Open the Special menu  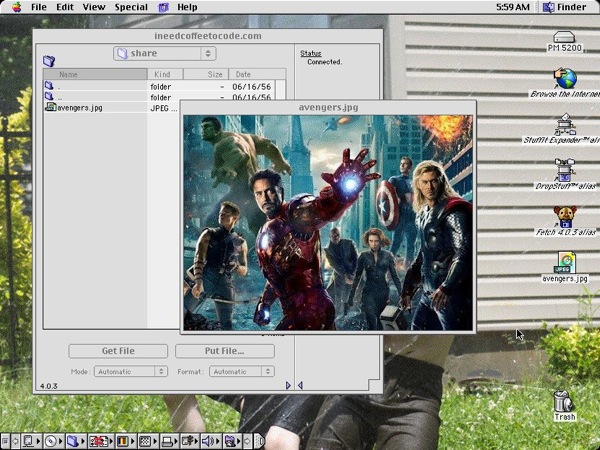tap(131, 7)
